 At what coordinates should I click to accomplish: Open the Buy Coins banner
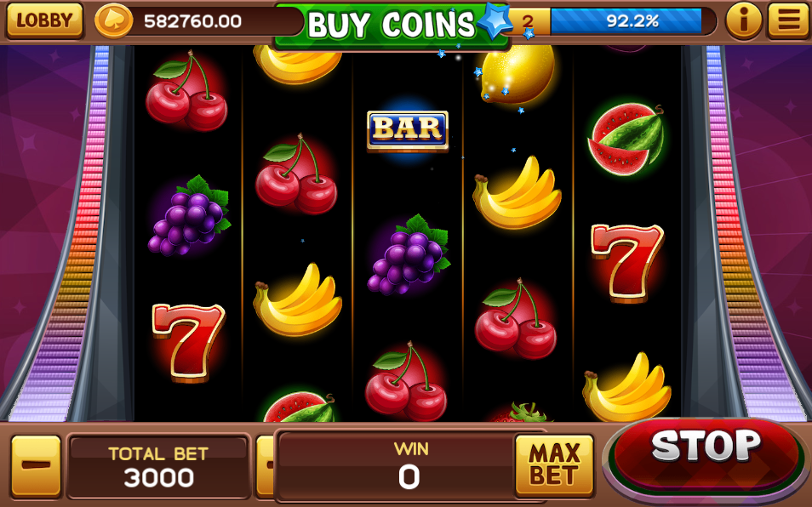click(391, 25)
